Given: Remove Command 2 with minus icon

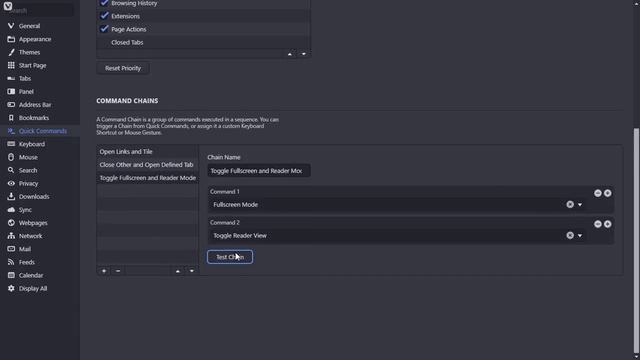Looking at the screenshot, I should 598,224.
